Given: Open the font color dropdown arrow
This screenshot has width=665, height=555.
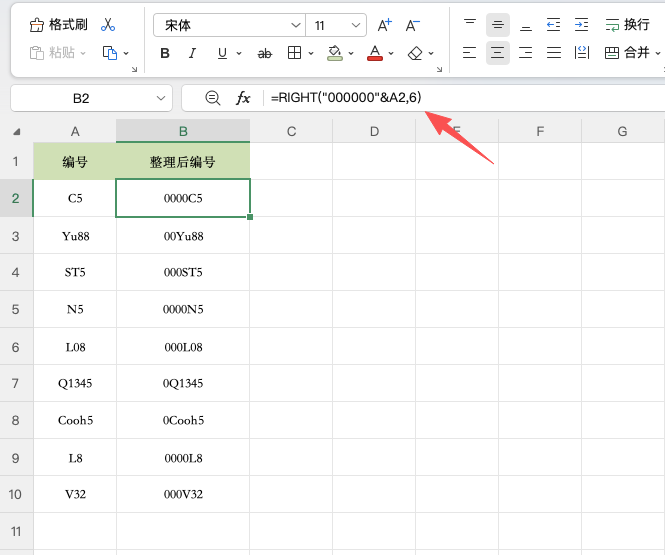Looking at the screenshot, I should (391, 53).
